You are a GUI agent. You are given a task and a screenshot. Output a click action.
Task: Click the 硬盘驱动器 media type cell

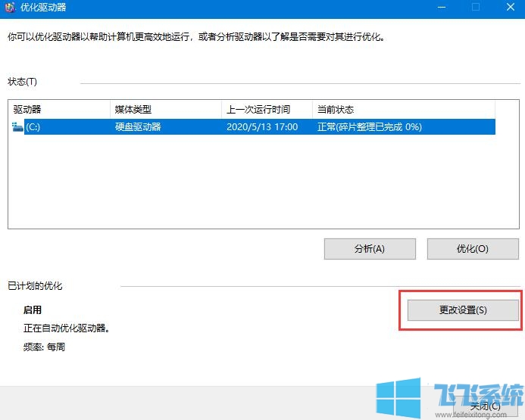tap(138, 127)
